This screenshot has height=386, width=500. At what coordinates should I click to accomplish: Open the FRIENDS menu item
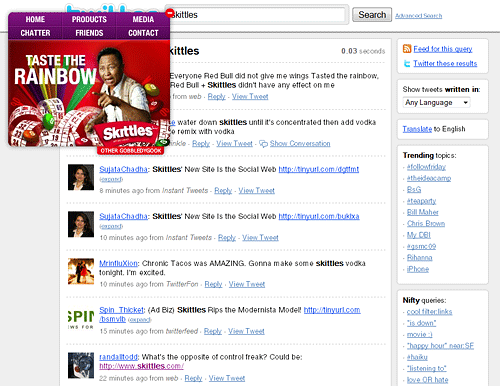(89, 33)
